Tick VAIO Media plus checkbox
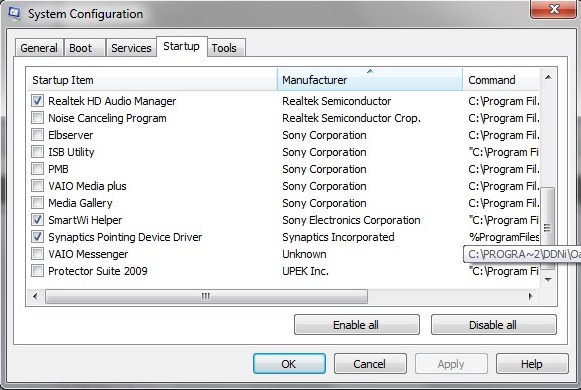Screen dimensions: 581x390 [37, 186]
